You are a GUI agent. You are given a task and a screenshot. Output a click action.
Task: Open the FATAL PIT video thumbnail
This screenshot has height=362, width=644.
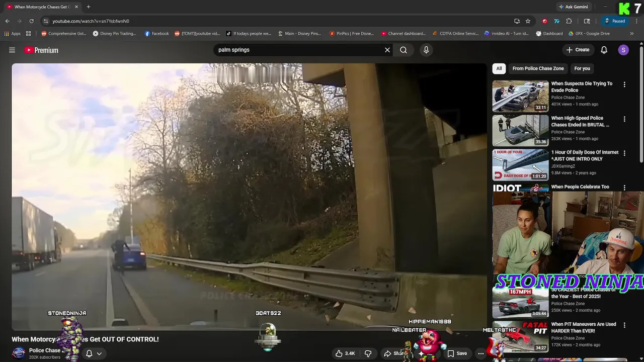click(x=520, y=336)
